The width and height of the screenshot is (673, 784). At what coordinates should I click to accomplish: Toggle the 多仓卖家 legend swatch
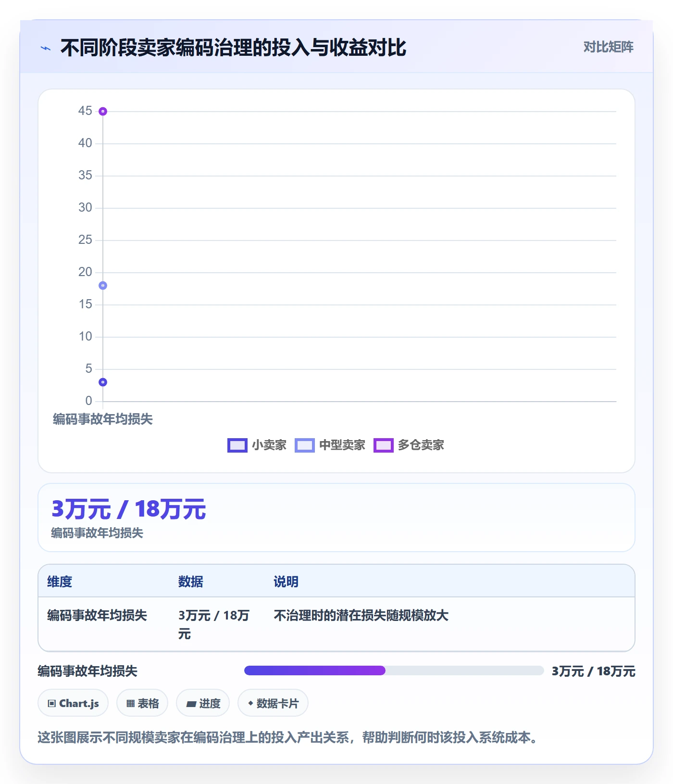click(383, 445)
